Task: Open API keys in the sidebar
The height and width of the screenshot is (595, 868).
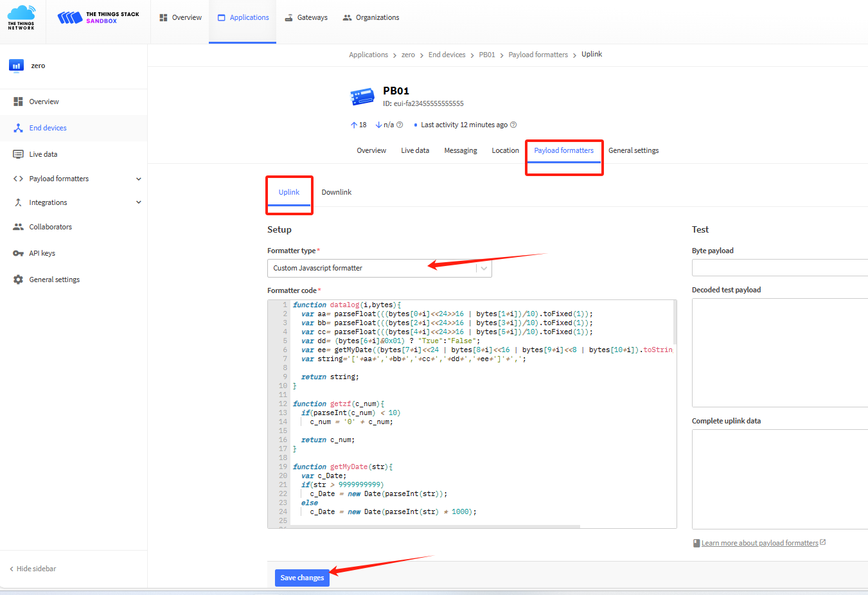Action: 73,253
